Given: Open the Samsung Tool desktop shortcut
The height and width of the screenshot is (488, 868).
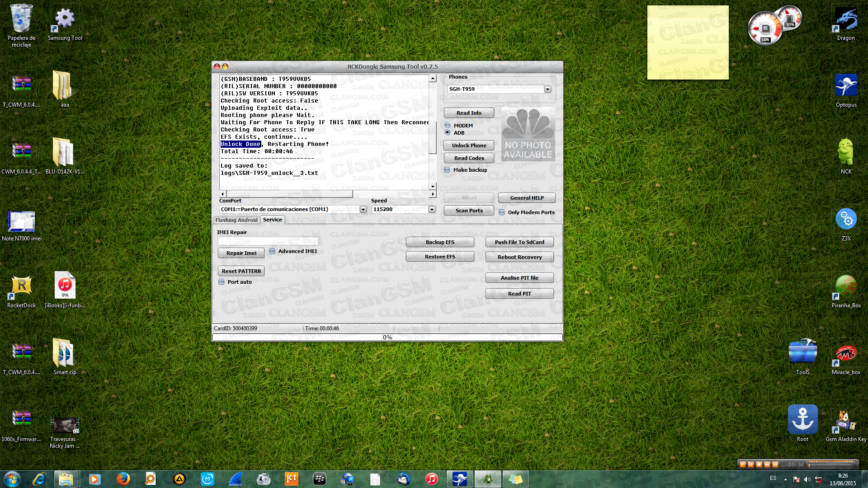Looking at the screenshot, I should tap(65, 23).
